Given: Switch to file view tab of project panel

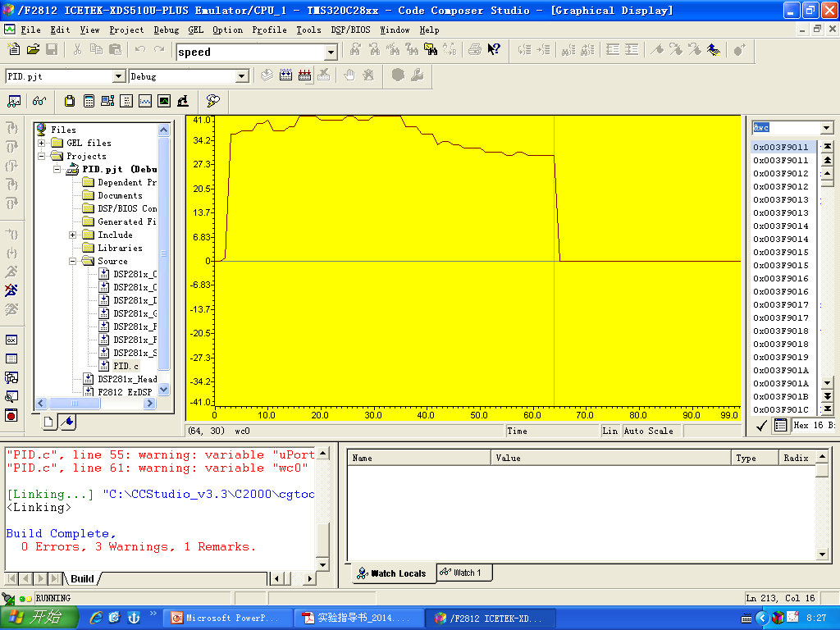Looking at the screenshot, I should (x=48, y=422).
